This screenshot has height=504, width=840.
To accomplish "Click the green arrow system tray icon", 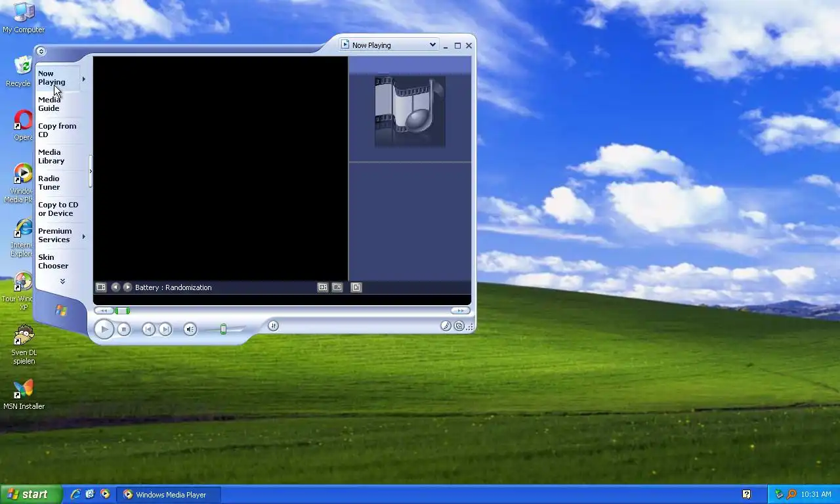I will [779, 494].
